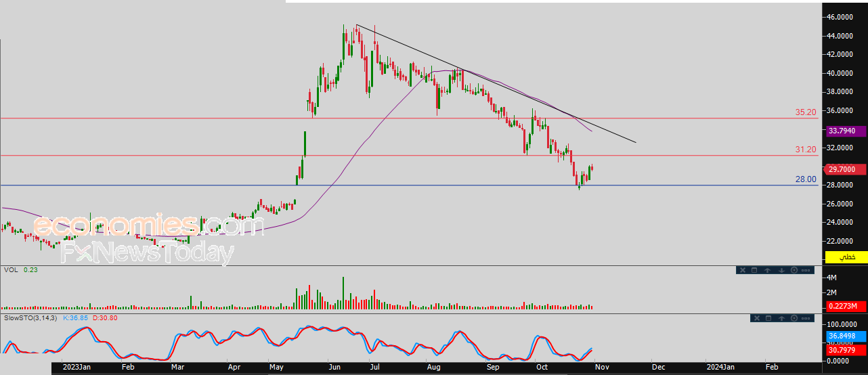Click the D:30.80 reading in SlowSTO header
This screenshot has width=868, height=375.
point(105,317)
